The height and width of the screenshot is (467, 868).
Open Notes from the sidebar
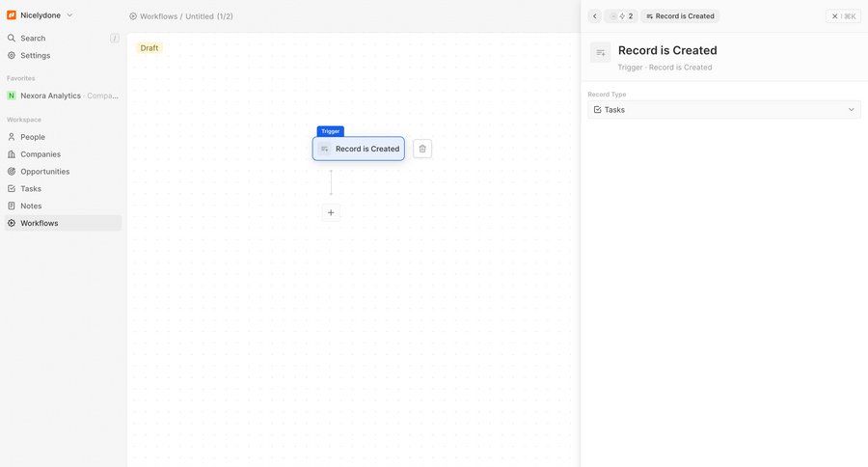tap(31, 206)
